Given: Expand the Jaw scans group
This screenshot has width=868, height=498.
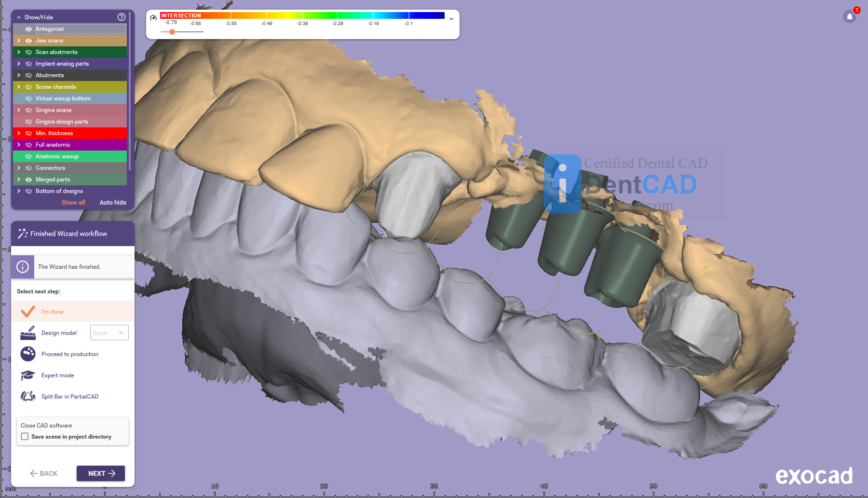Looking at the screenshot, I should tap(19, 41).
